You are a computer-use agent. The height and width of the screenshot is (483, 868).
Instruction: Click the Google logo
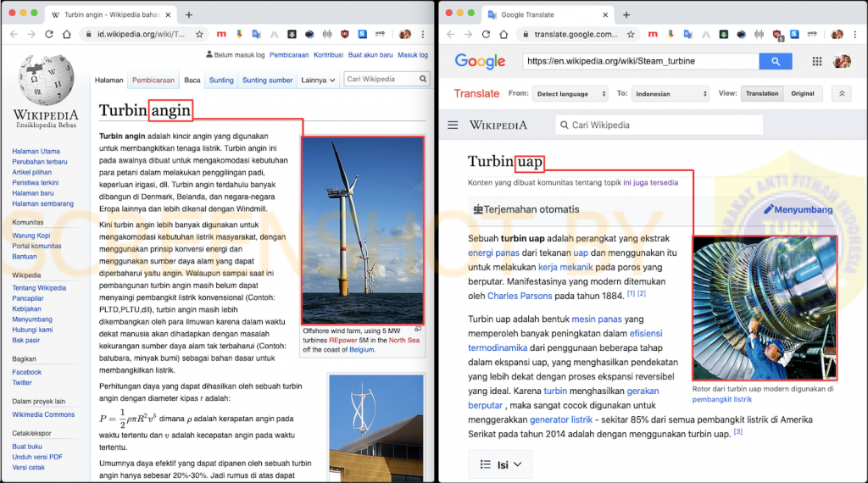480,61
